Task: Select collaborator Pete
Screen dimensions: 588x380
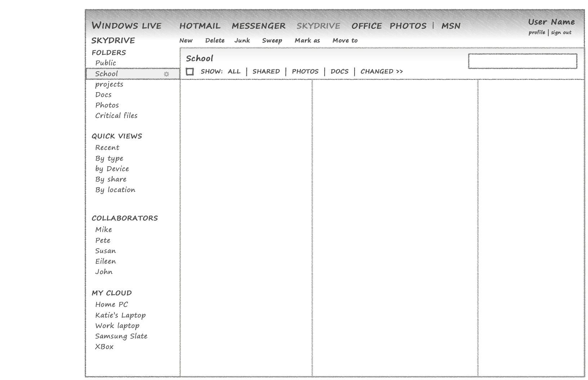Action: (x=103, y=240)
